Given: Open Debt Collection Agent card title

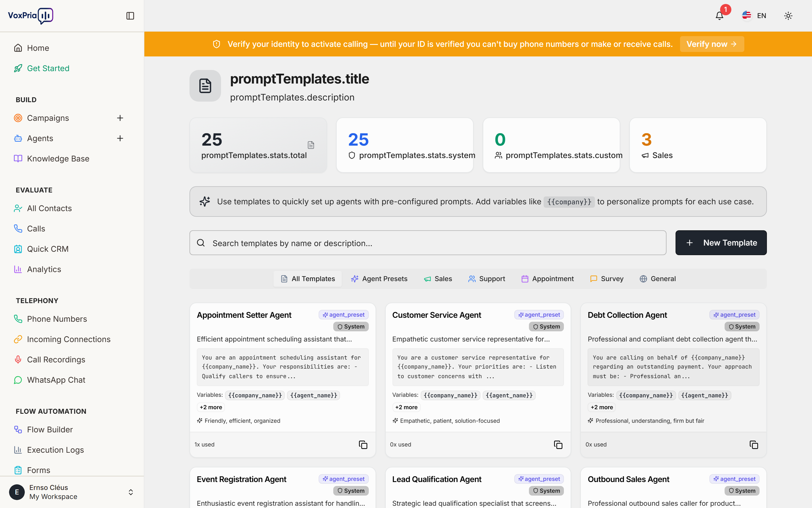Looking at the screenshot, I should tap(627, 315).
